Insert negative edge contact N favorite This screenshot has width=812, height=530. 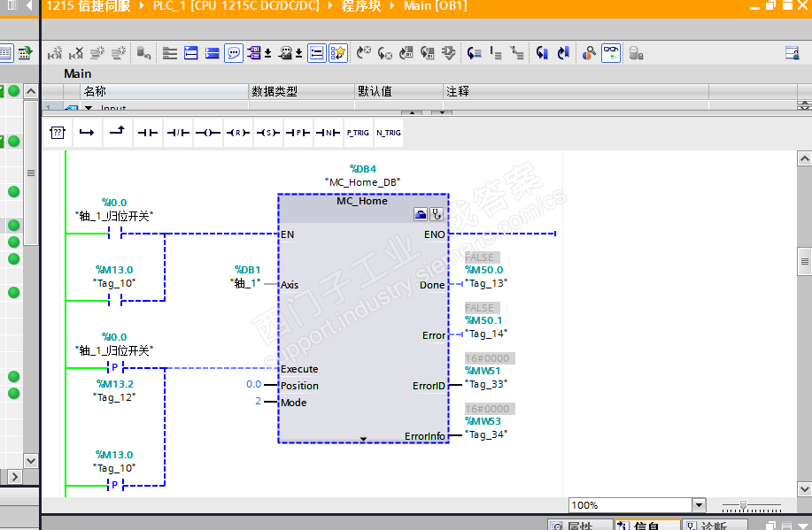pos(328,133)
